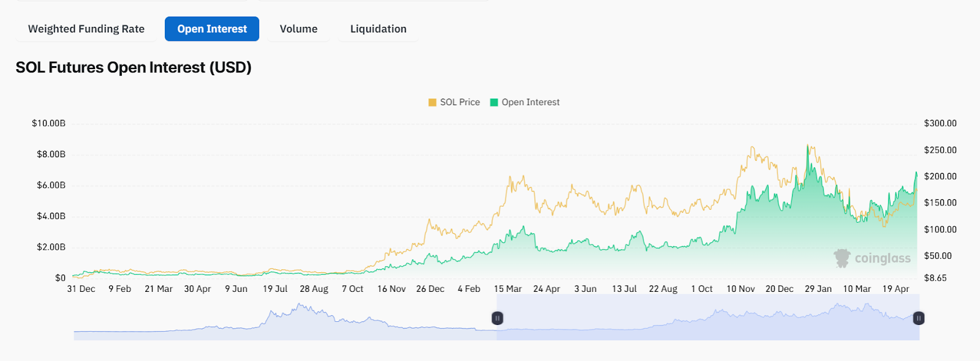
Task: Click the 26 Dec date label
Action: pos(431,289)
